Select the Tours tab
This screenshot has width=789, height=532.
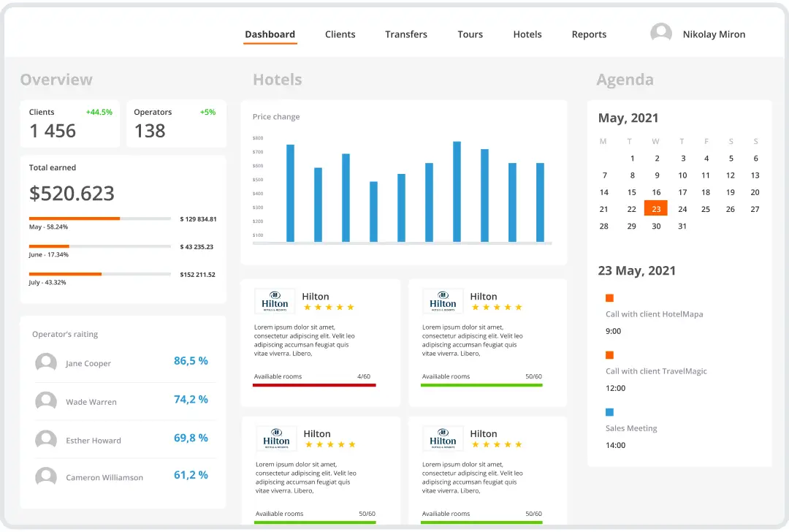[470, 34]
